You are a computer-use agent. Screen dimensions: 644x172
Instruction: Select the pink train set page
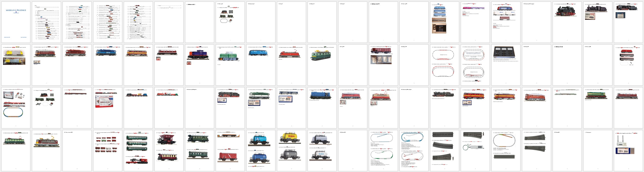[475, 22]
